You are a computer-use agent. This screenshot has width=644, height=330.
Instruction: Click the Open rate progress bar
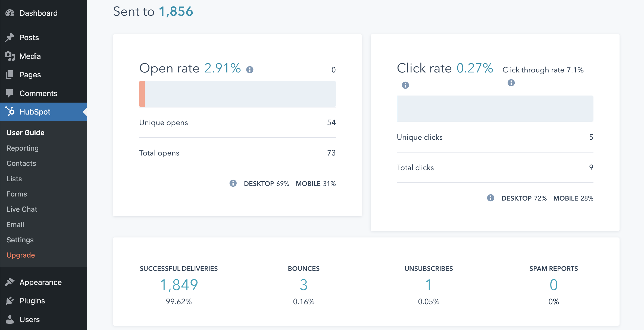[x=237, y=94]
